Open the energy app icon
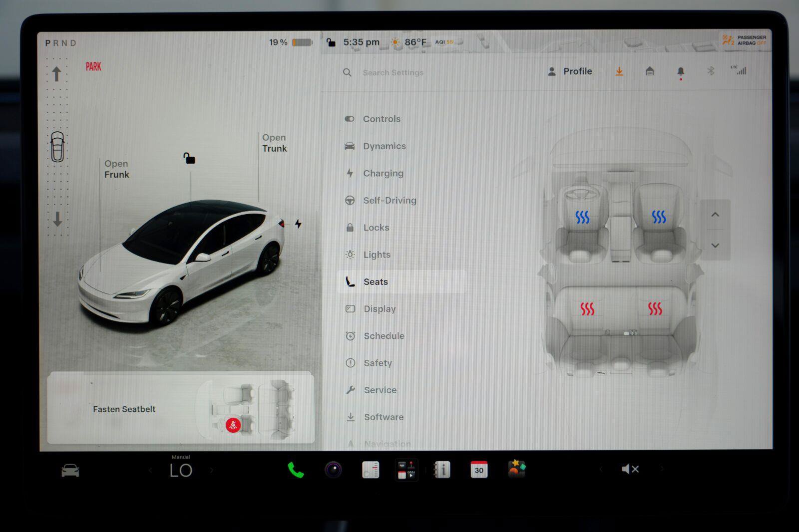The width and height of the screenshot is (799, 532). coord(371,470)
